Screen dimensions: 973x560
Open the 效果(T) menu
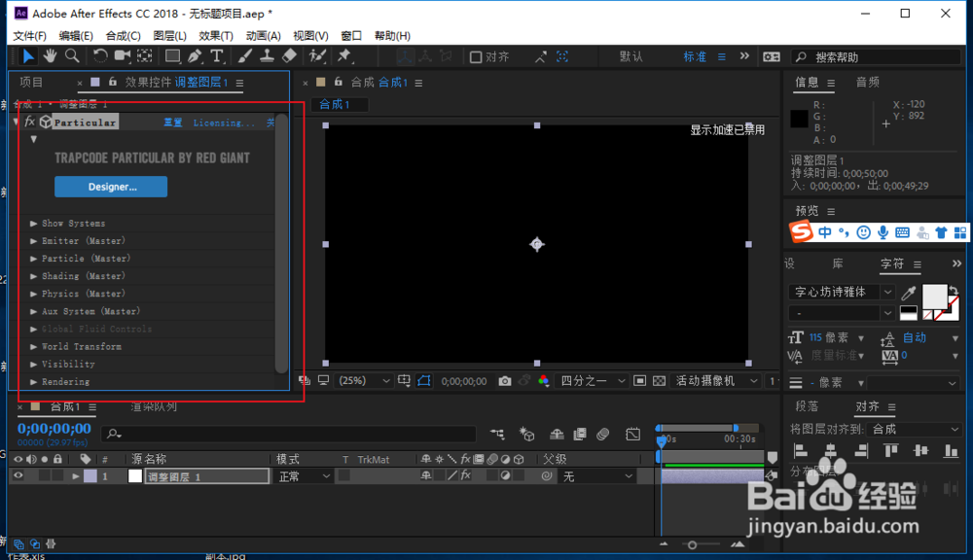(x=216, y=36)
